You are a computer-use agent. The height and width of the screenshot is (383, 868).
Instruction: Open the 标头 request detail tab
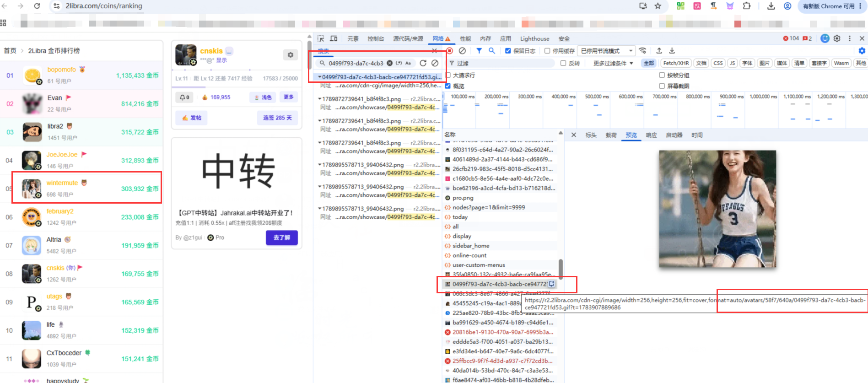pos(591,135)
